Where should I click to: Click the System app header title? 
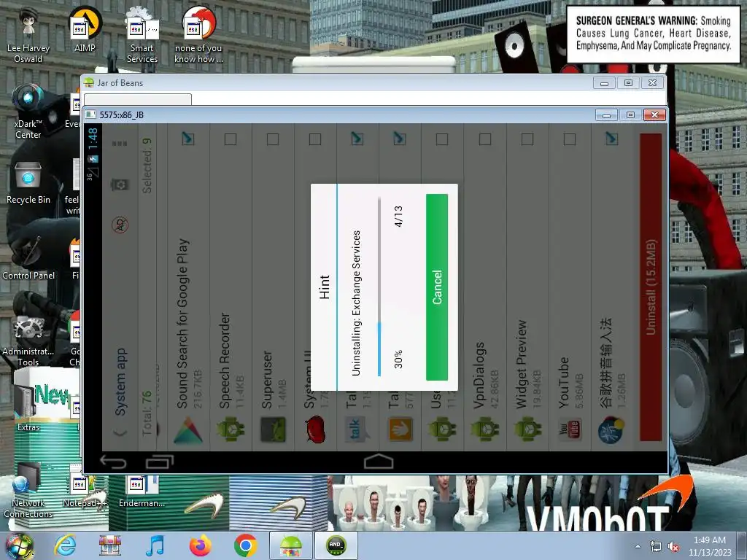(x=120, y=381)
